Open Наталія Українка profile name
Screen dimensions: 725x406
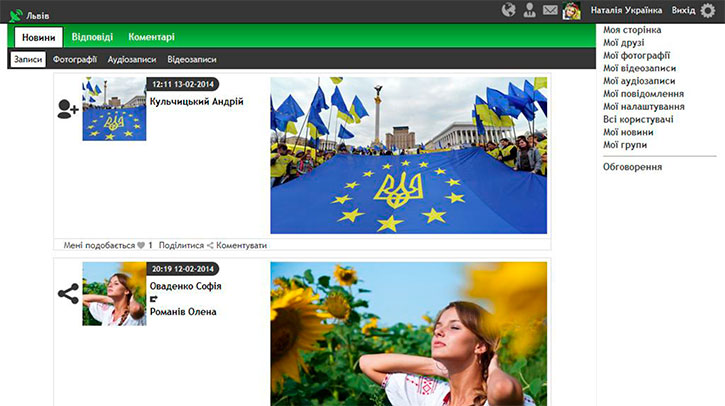[626, 10]
